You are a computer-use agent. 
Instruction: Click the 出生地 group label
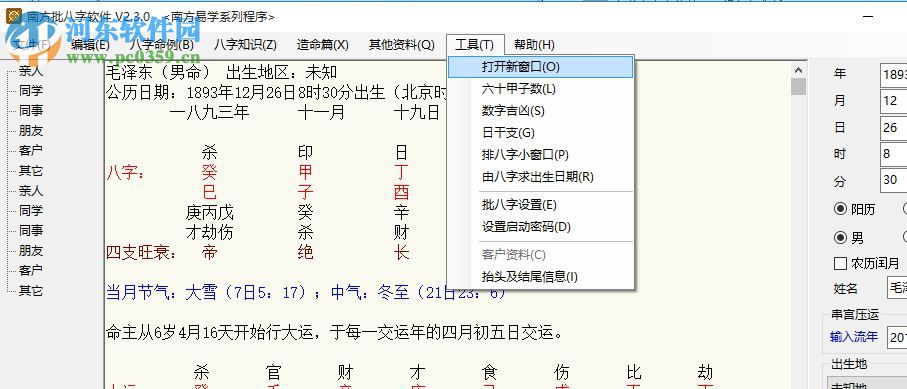[849, 364]
